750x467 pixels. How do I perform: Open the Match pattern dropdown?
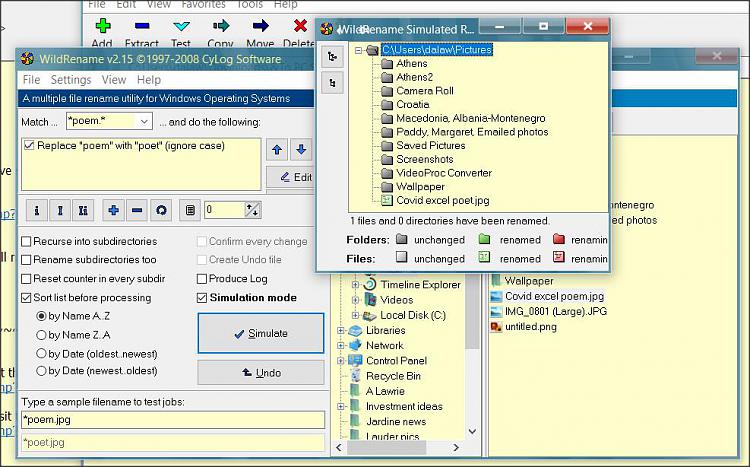point(144,122)
